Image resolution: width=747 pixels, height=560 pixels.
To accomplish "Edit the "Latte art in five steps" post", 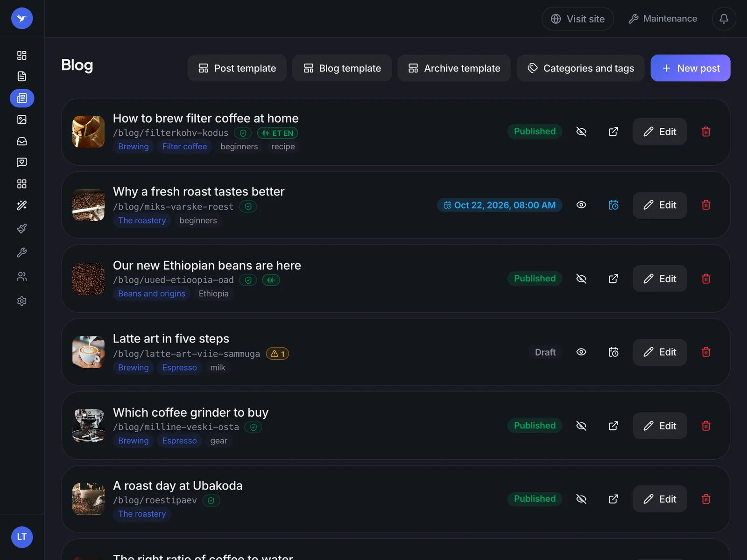I will pyautogui.click(x=660, y=352).
